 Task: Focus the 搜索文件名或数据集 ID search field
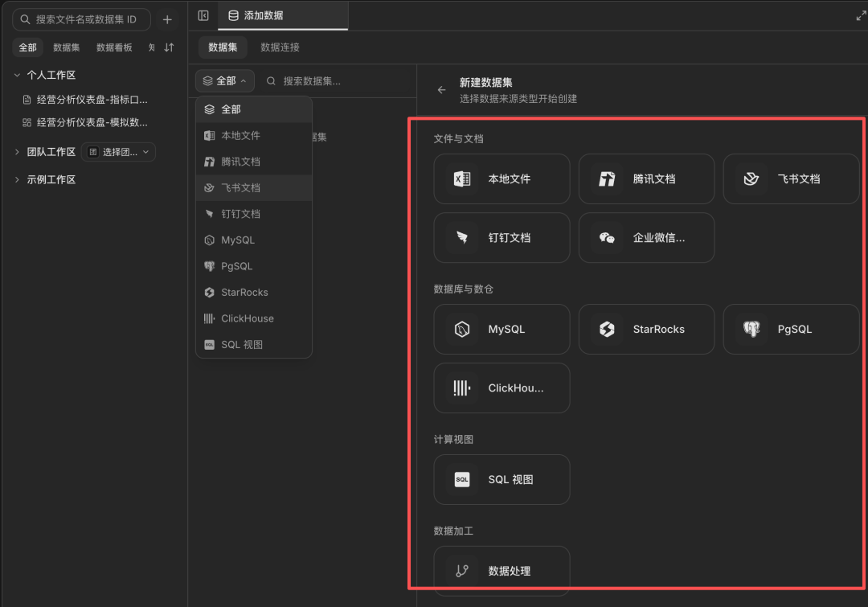point(81,19)
